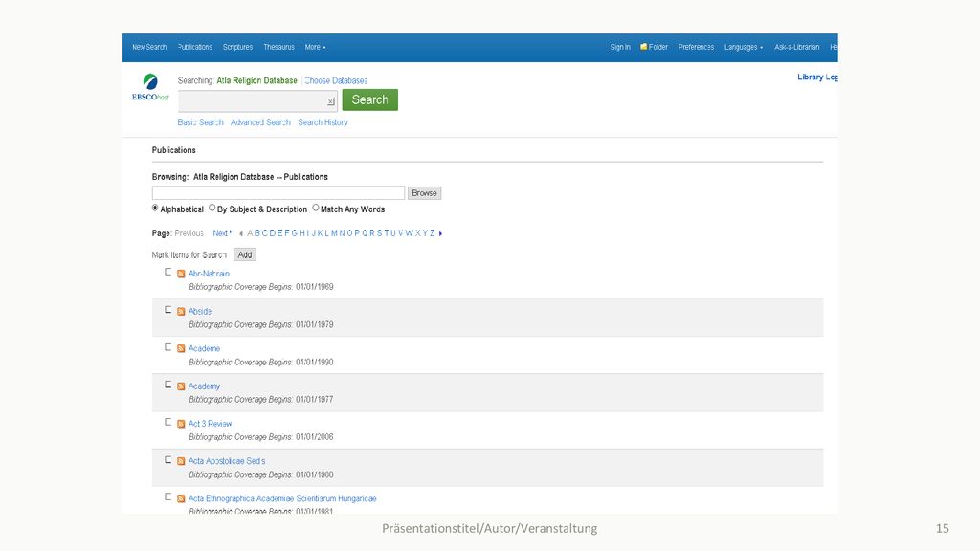Jump to letter M in alphabet list
The height and width of the screenshot is (551, 980).
334,233
